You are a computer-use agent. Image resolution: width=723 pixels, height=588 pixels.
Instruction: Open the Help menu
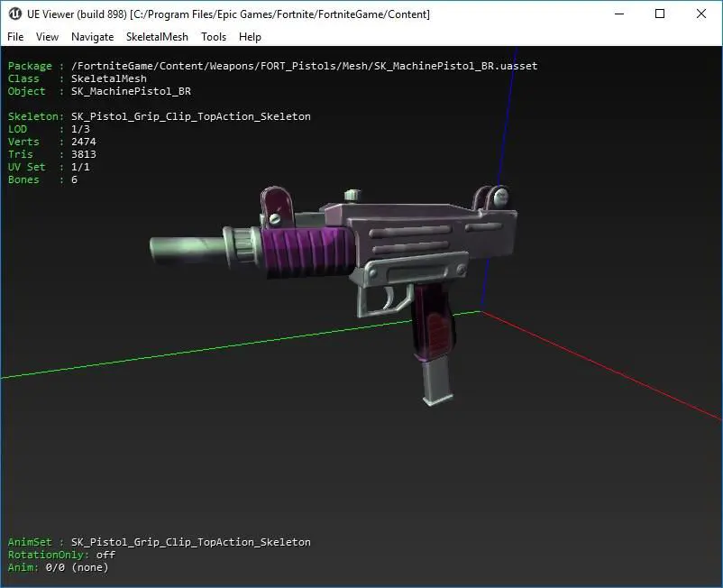250,37
